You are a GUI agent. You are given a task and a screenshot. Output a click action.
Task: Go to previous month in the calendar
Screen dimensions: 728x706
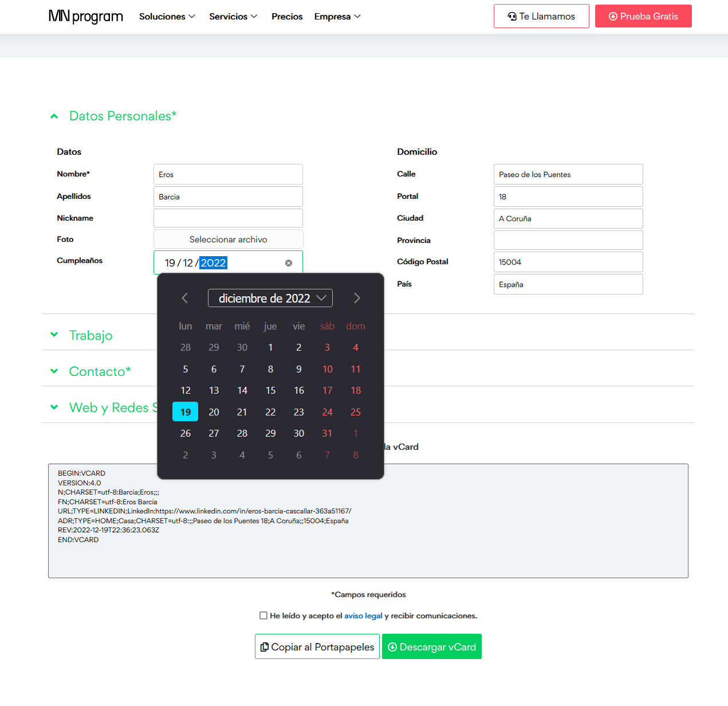184,298
